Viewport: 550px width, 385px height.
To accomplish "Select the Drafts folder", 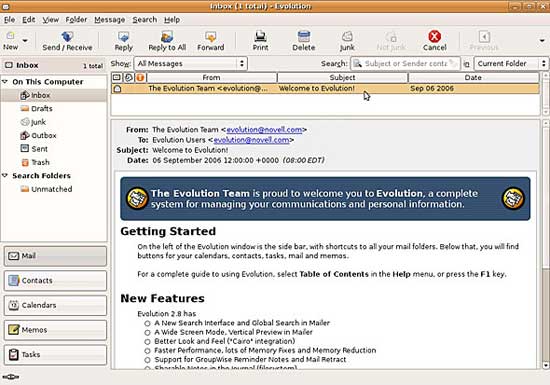I will click(x=36, y=108).
